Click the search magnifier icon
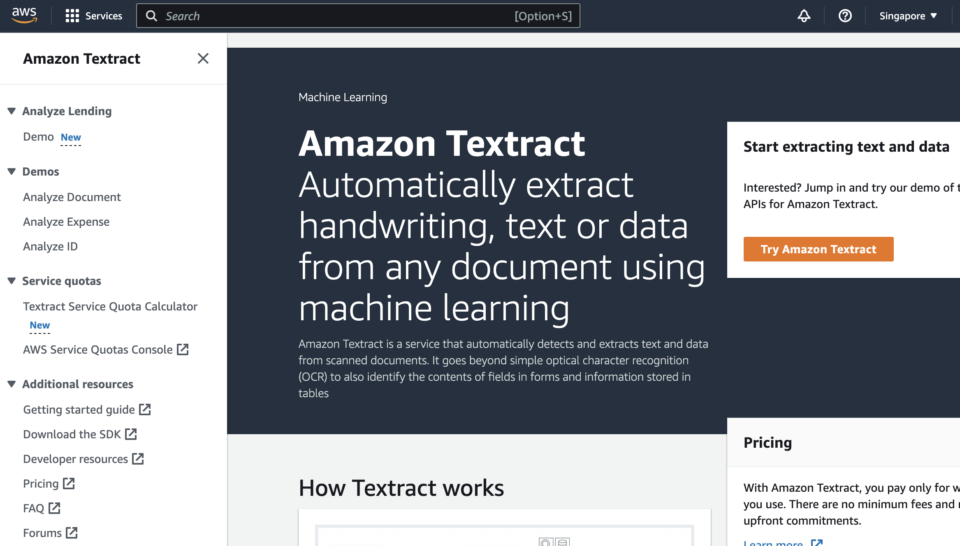This screenshot has width=960, height=546. point(151,16)
